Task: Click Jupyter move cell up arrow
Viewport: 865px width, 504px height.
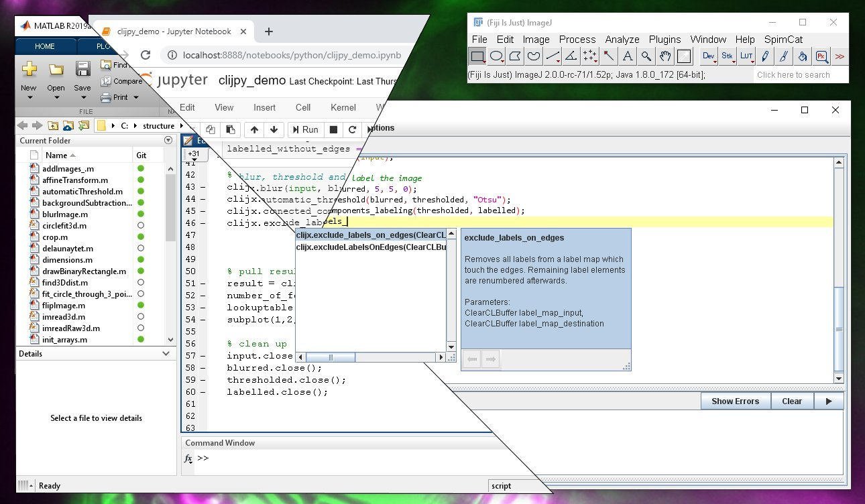Action: (255, 129)
